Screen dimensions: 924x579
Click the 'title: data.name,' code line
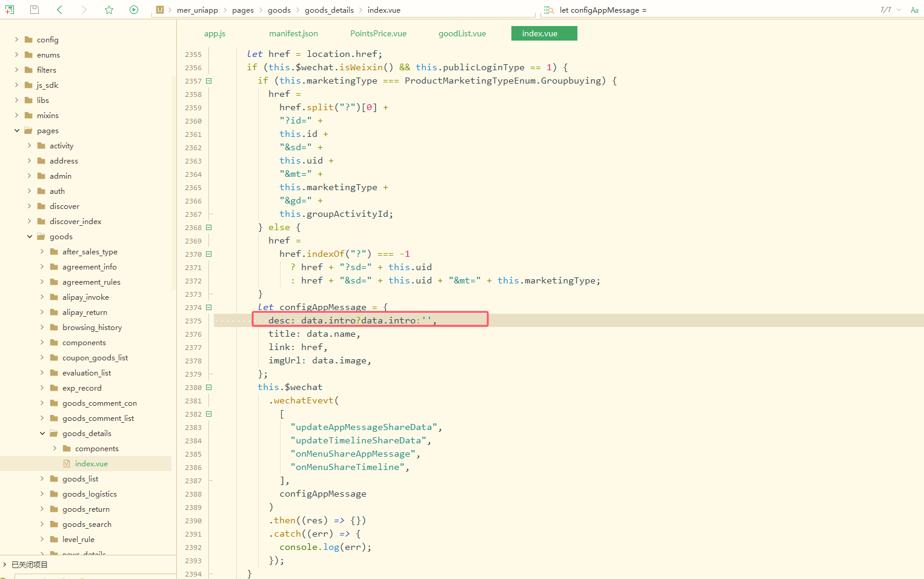point(314,334)
